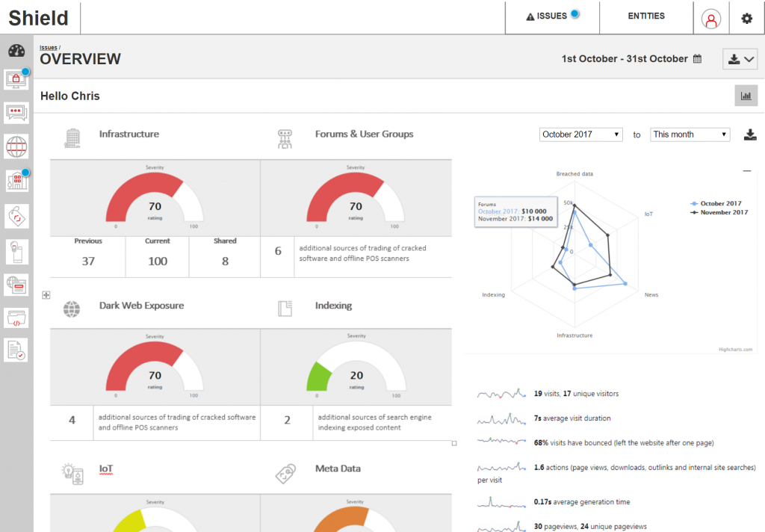This screenshot has width=765, height=532.
Task: Open the red globe sidebar icon
Action: [x=16, y=146]
